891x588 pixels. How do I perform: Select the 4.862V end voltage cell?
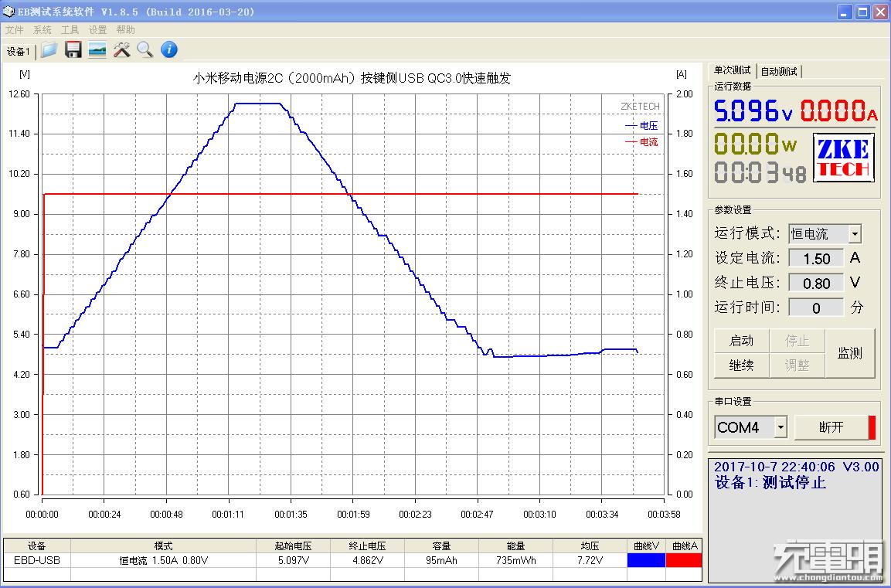367,560
